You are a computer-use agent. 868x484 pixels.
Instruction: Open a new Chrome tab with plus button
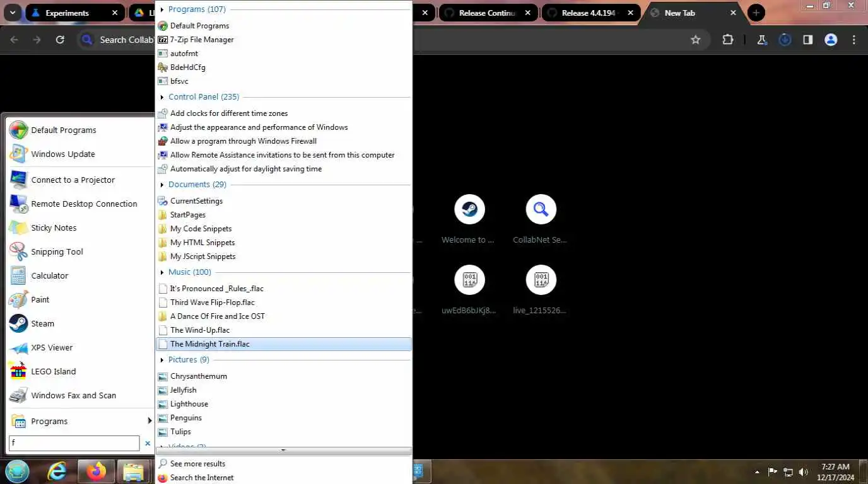click(756, 13)
